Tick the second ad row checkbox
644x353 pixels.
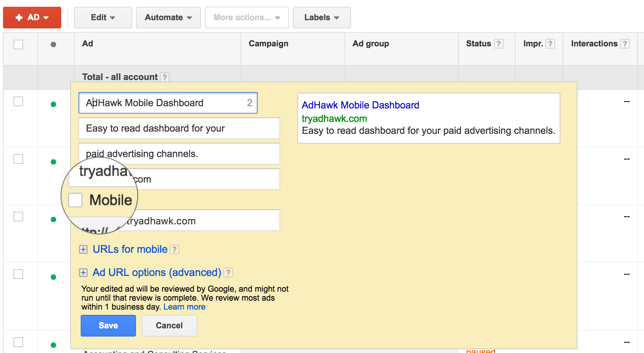tap(18, 159)
